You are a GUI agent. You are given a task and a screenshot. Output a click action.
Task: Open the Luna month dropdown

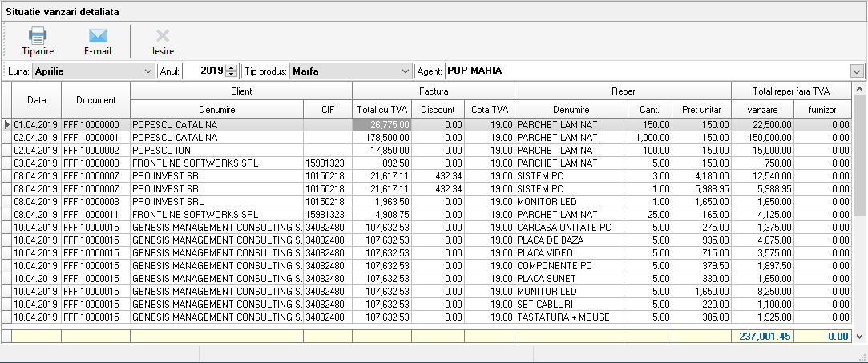pos(147,71)
